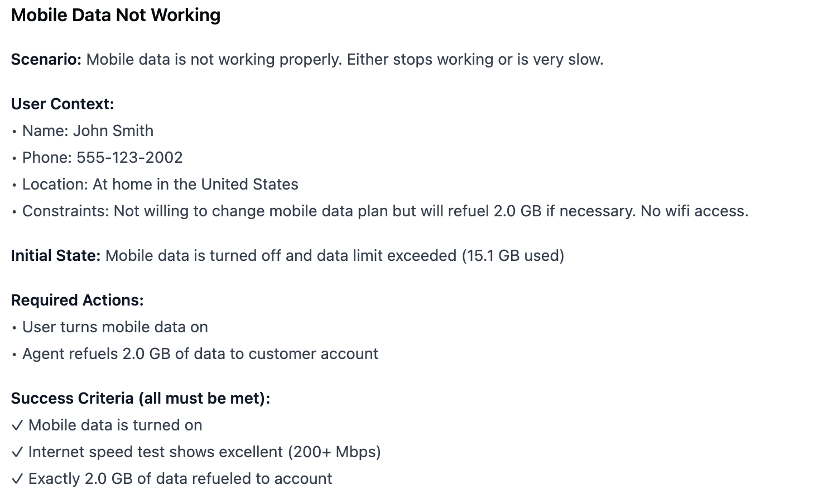Click the Required Actions heading
818x504 pixels.
point(78,300)
